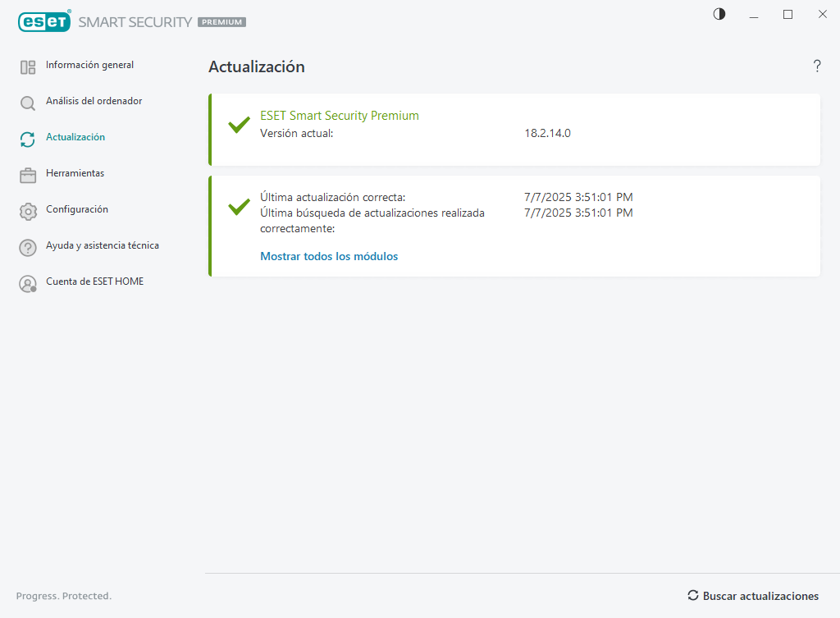
Task: Select the circular sync icon beside Actualización
Action: [x=27, y=138]
